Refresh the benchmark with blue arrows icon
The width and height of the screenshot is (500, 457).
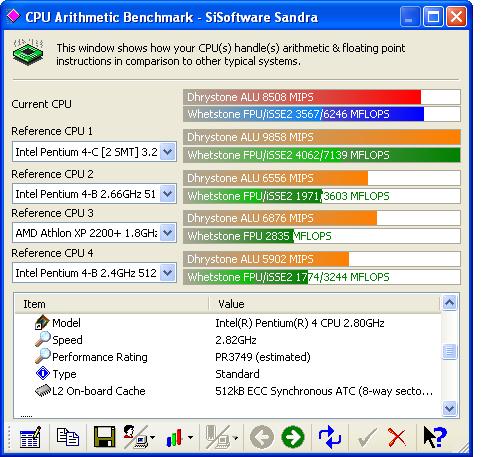pyautogui.click(x=330, y=437)
